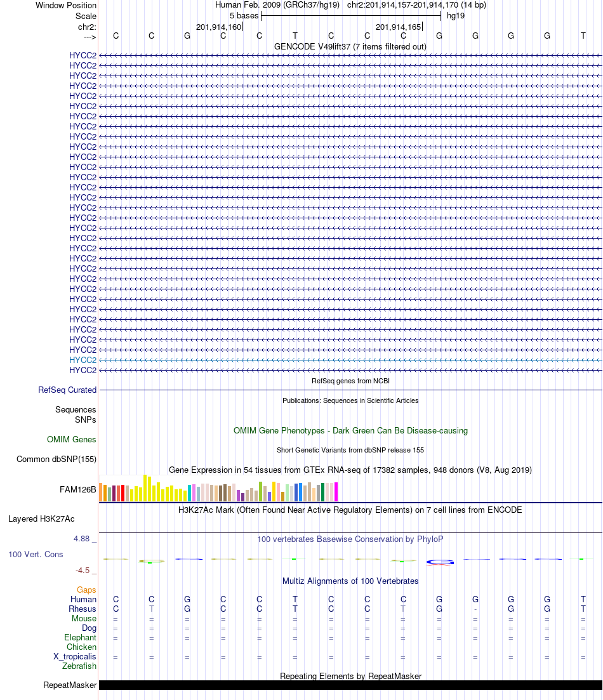This screenshot has height=700, width=603.
Task: Click the 100 Vert. Cons track label
Action: (36, 554)
